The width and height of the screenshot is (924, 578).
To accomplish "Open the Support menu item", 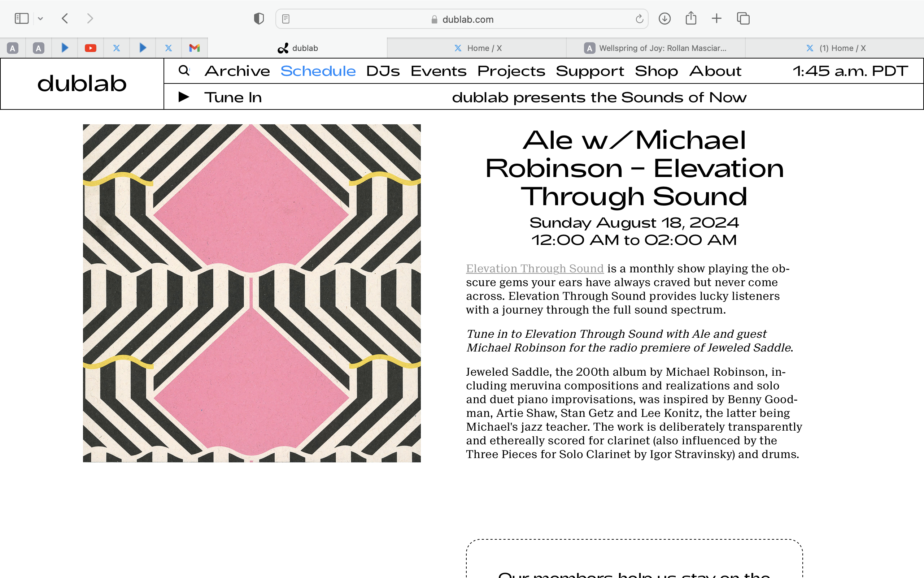I will 590,72.
